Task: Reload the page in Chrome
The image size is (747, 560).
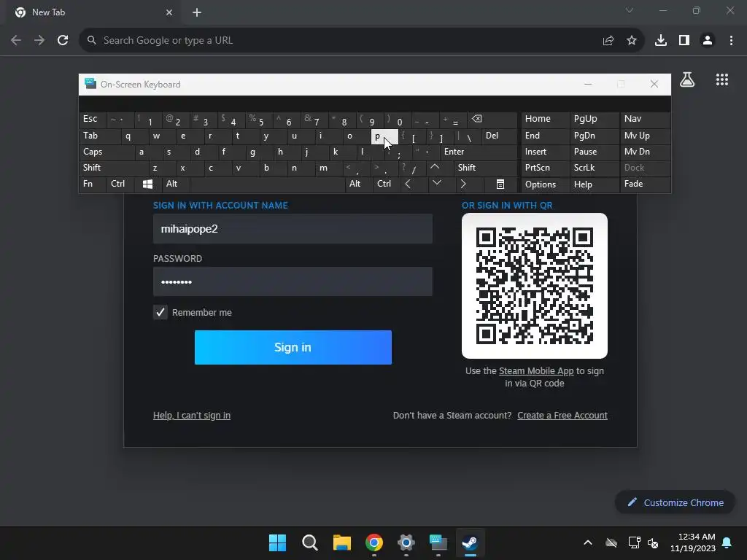Action: click(63, 41)
